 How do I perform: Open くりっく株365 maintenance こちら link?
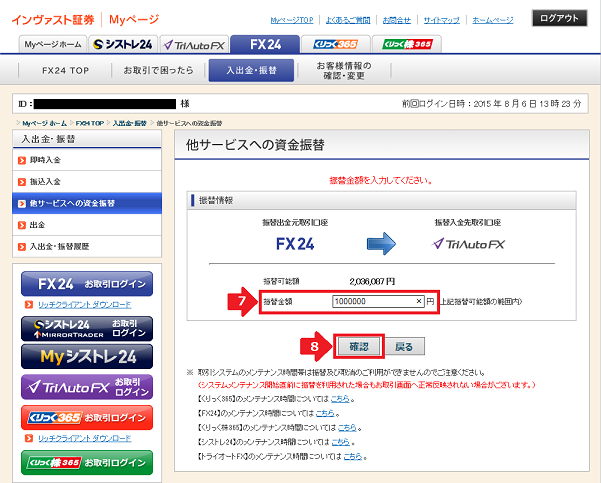click(x=347, y=427)
